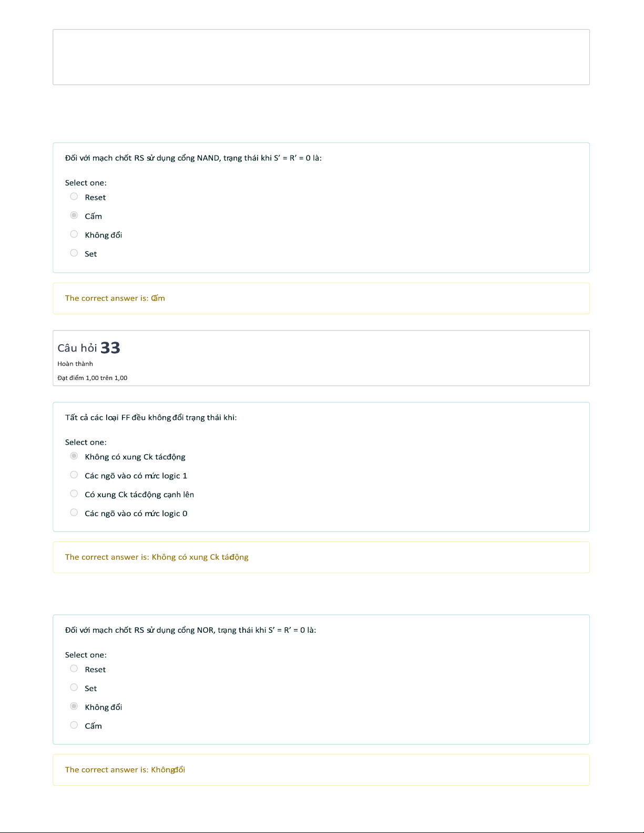This screenshot has width=644, height=833.
Task: Click the 'Không có xung Ck' correct answer feedback
Action: coord(321,558)
